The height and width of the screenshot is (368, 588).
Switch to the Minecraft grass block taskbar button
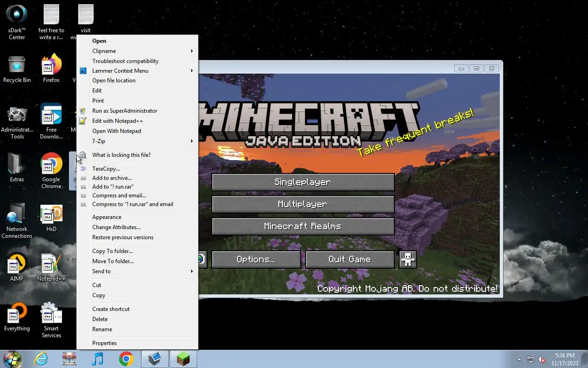tap(183, 359)
